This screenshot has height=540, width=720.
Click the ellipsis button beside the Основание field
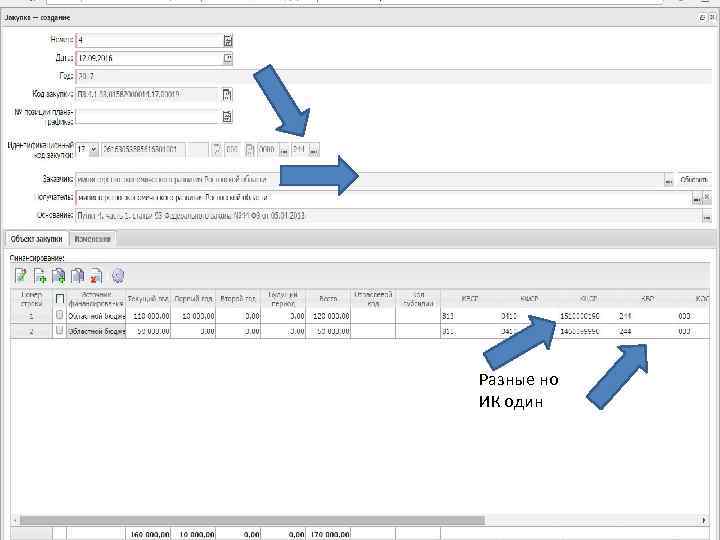point(707,216)
